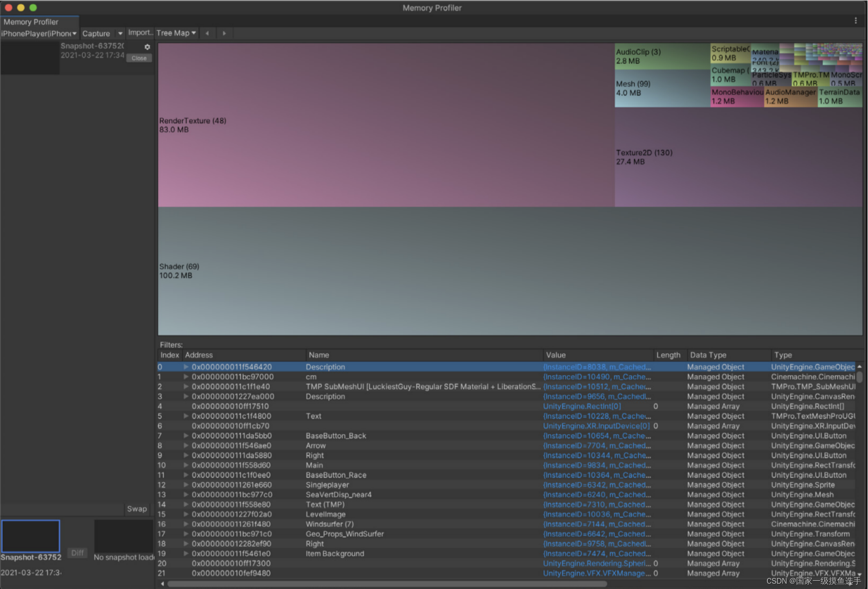Image resolution: width=868 pixels, height=589 pixels.
Task: Click the Import button
Action: point(140,33)
